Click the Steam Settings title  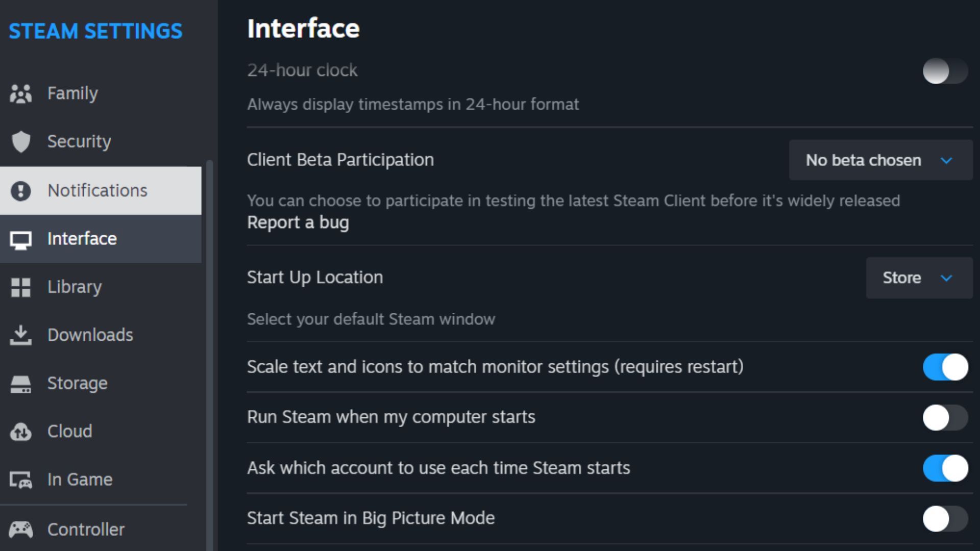pyautogui.click(x=95, y=31)
